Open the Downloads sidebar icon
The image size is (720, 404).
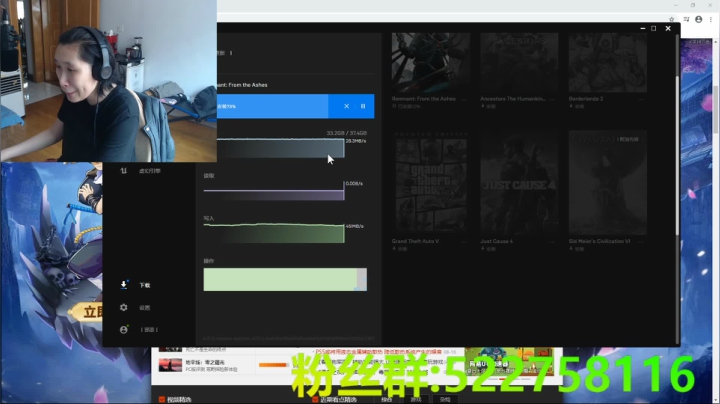click(124, 285)
